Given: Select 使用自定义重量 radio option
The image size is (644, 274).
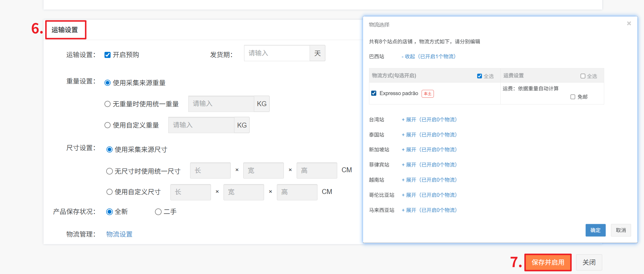Looking at the screenshot, I should (107, 125).
